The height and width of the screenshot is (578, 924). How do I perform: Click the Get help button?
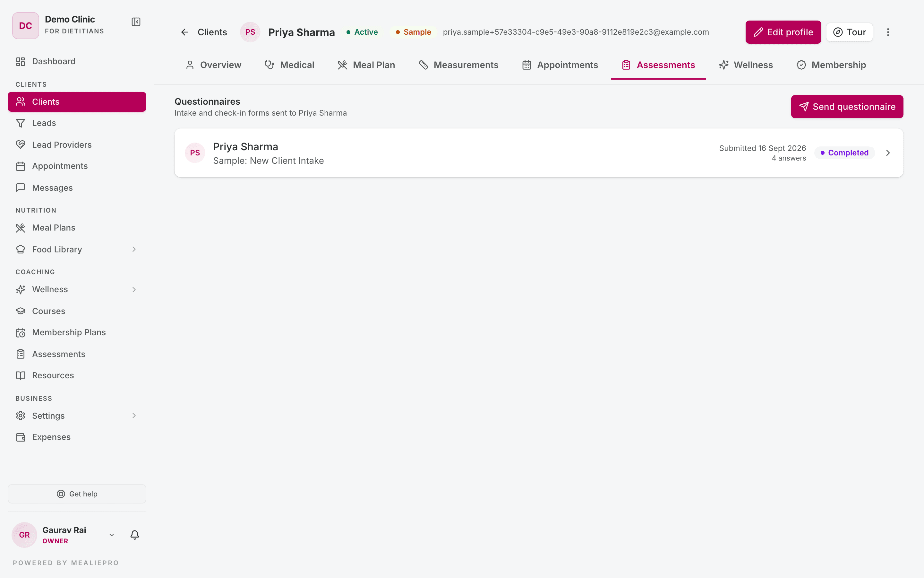pos(77,494)
